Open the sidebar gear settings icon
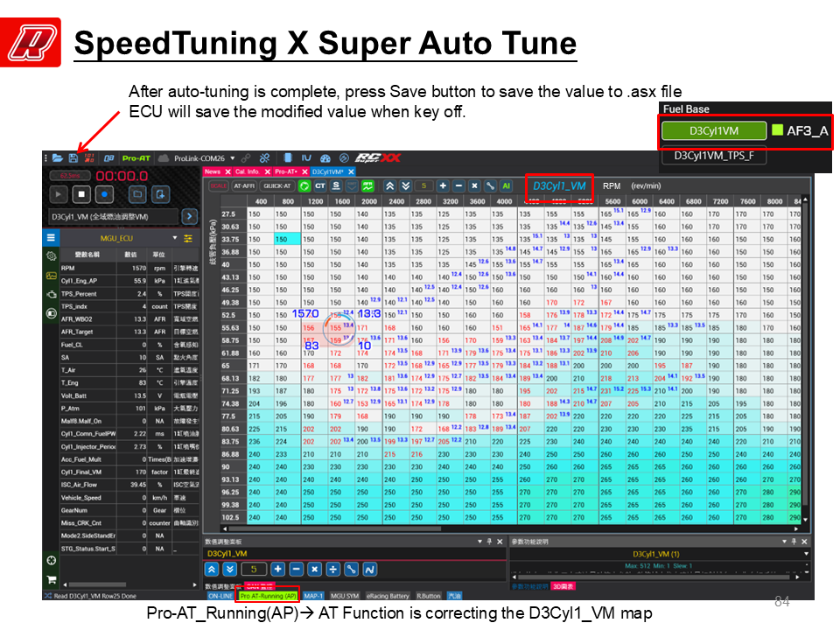Screen dimensions: 840x630 [51, 256]
